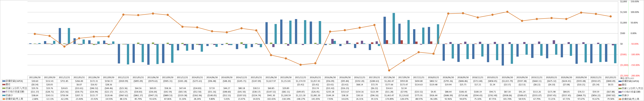Click the ratio cell -148.27%
The height and width of the screenshot is (101, 644).
(301, 99)
